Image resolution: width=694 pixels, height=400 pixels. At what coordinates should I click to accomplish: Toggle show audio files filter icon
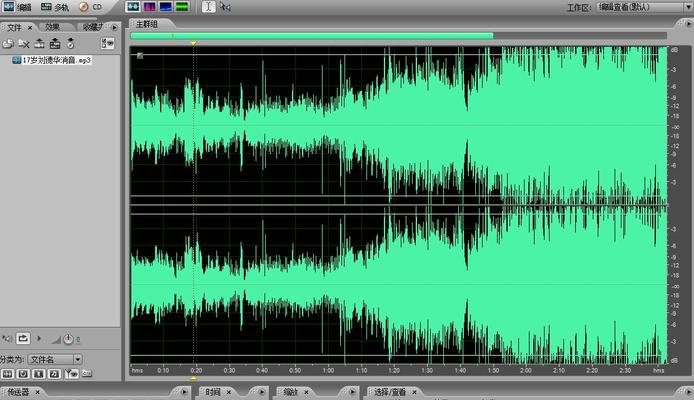point(8,374)
